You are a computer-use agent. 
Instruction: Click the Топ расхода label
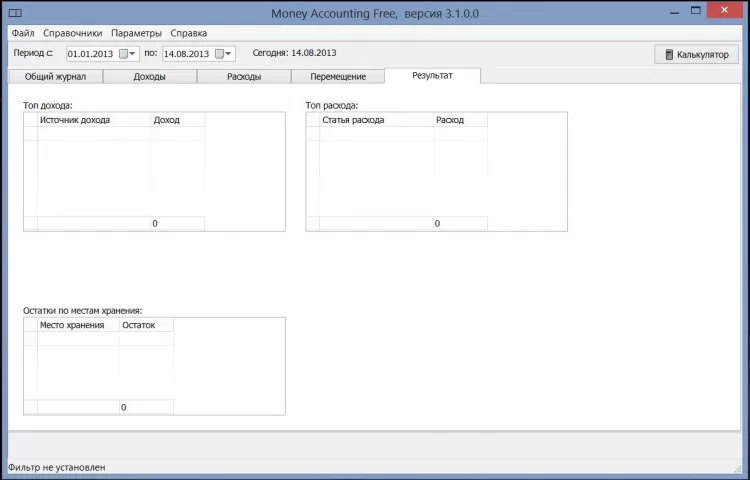point(332,106)
